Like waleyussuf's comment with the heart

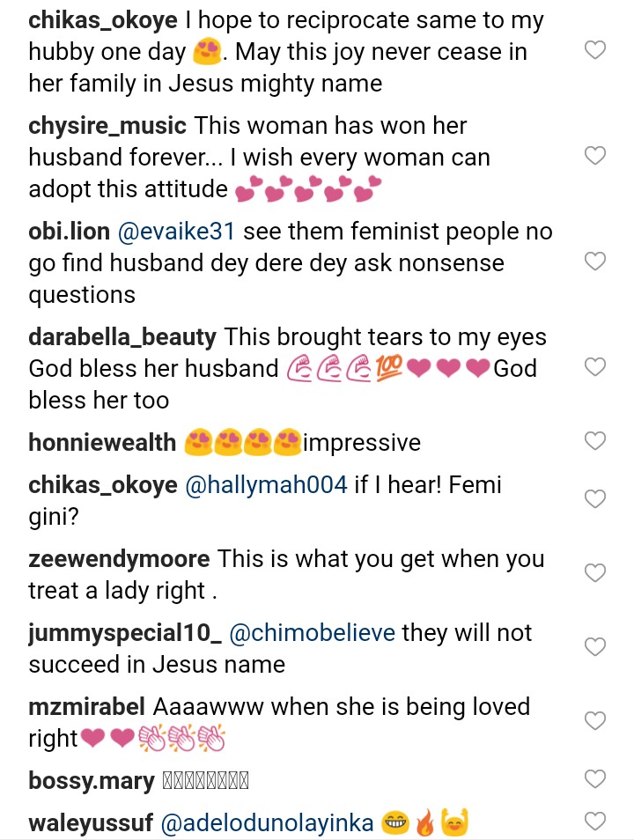pos(595,822)
